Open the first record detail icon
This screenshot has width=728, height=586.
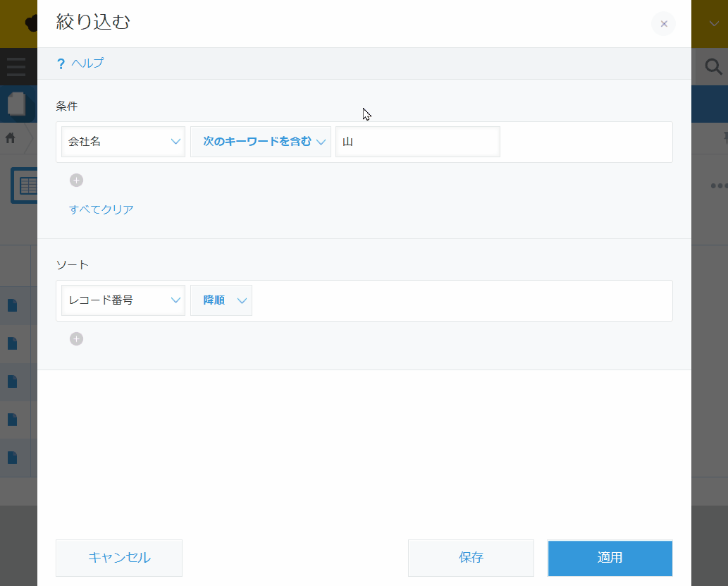point(13,305)
